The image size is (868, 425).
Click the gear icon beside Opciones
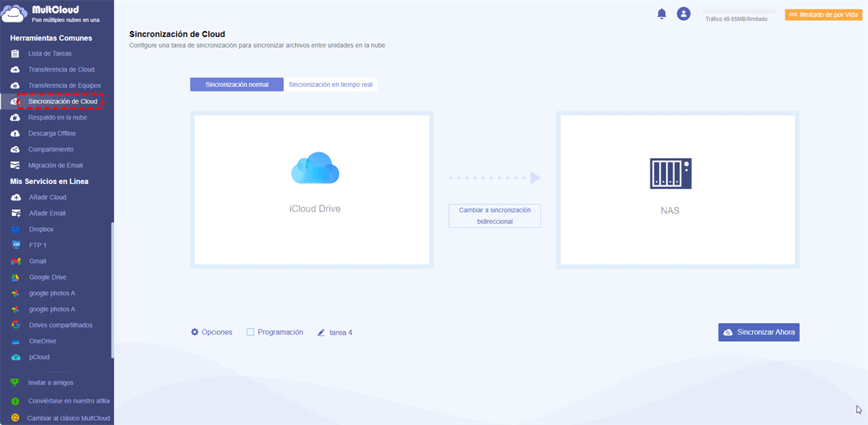coord(195,332)
